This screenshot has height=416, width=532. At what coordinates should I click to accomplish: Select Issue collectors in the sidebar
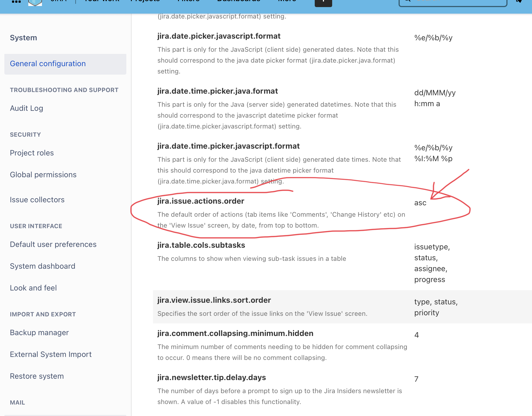[x=37, y=200]
